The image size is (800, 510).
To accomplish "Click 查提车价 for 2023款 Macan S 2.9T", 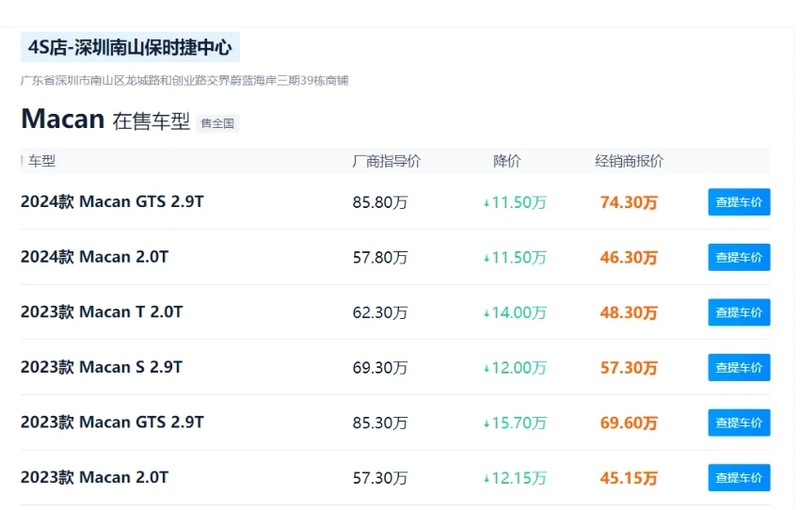I will tap(739, 367).
